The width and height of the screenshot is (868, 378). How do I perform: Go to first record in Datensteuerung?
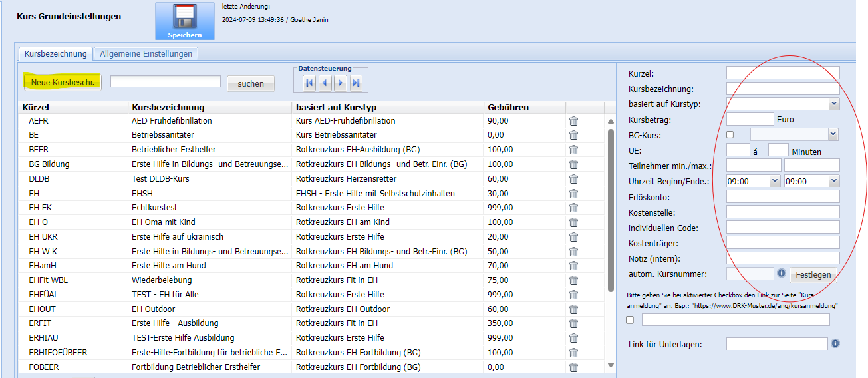point(309,83)
